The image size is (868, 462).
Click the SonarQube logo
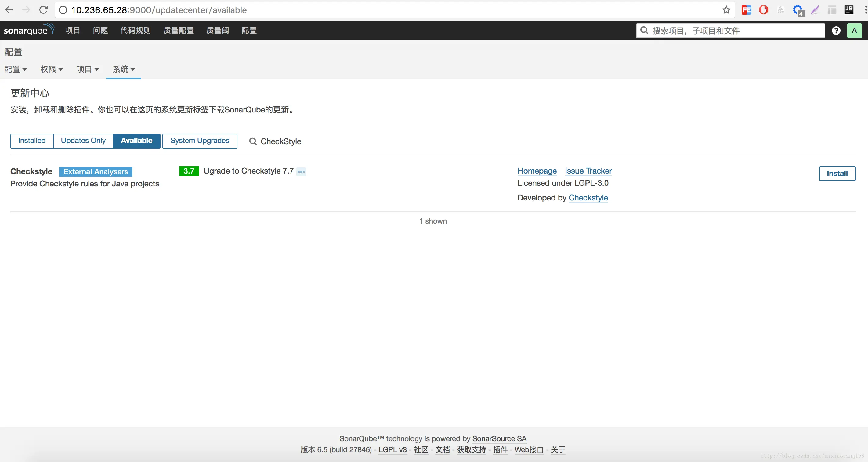tap(29, 30)
